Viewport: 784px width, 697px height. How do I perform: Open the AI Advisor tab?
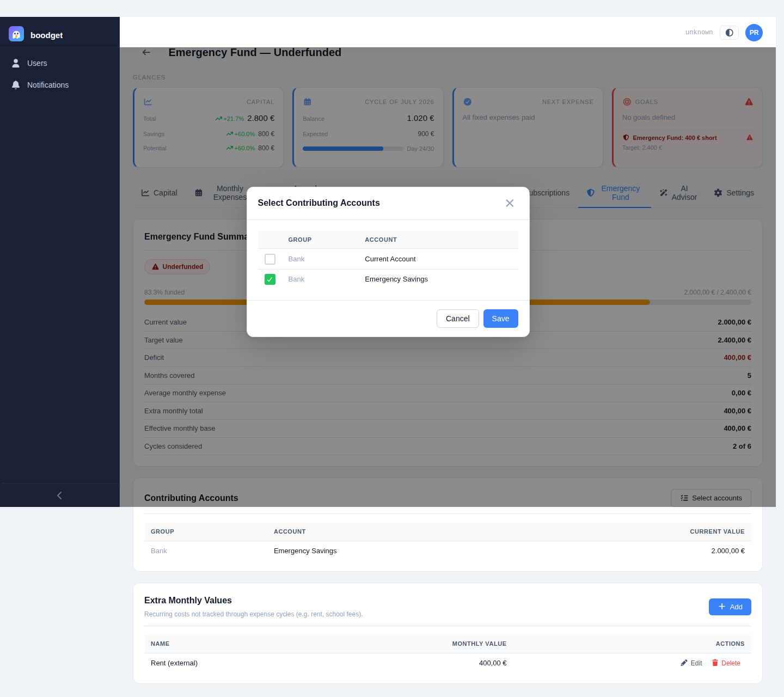click(678, 193)
